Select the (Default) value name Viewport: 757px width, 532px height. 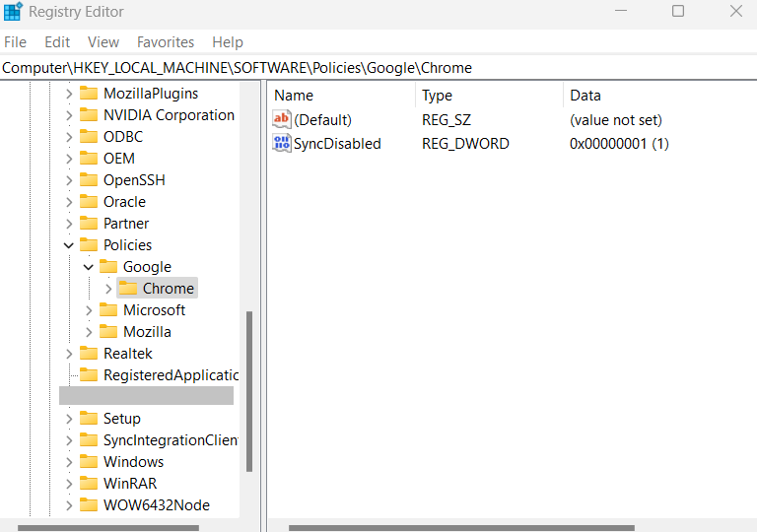point(322,120)
